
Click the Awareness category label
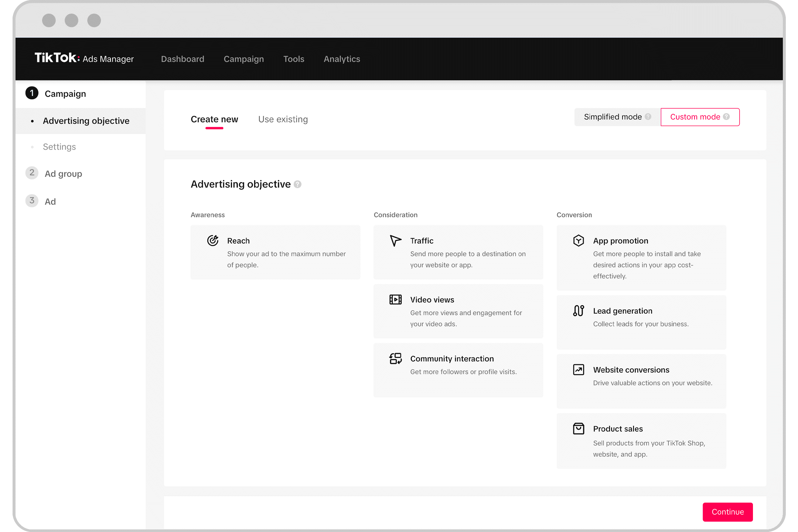208,215
